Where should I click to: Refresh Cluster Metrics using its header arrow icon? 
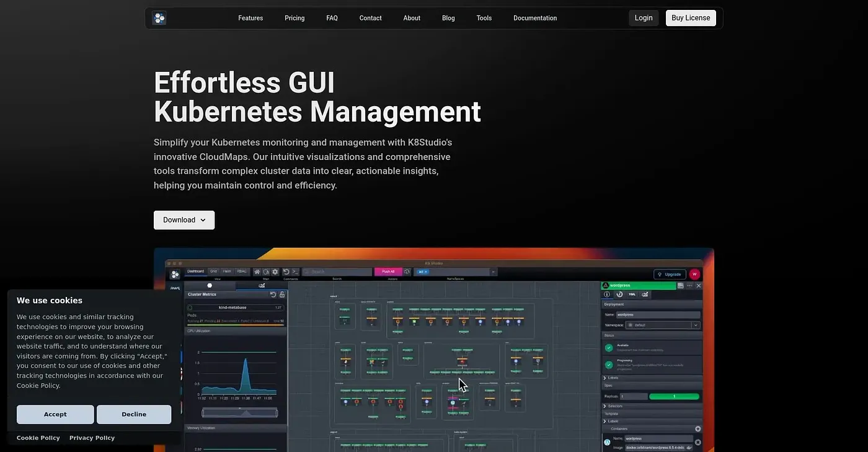[x=273, y=295]
